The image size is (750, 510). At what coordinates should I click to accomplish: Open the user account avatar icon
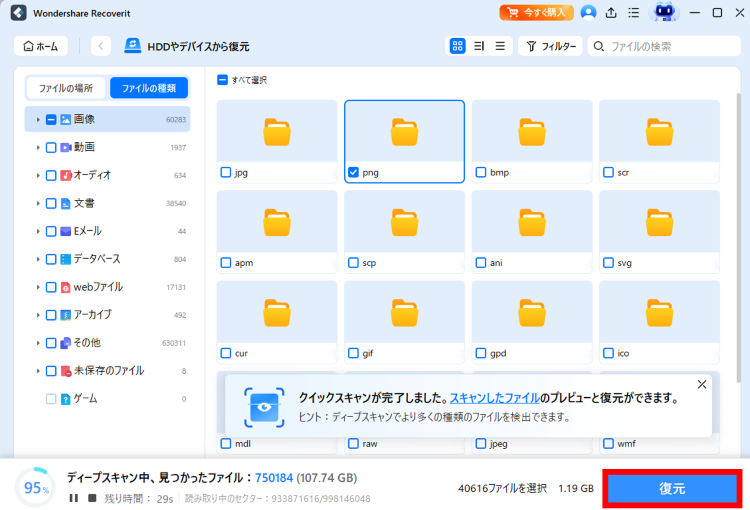[588, 12]
